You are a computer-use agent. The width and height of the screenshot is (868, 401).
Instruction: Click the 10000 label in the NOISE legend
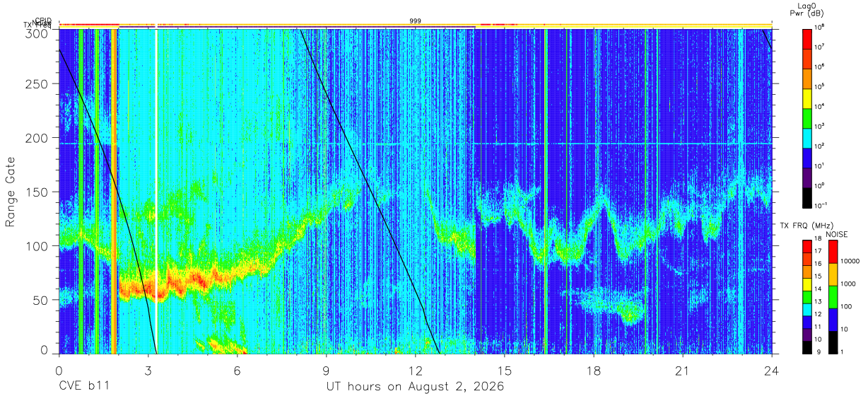[x=850, y=262]
